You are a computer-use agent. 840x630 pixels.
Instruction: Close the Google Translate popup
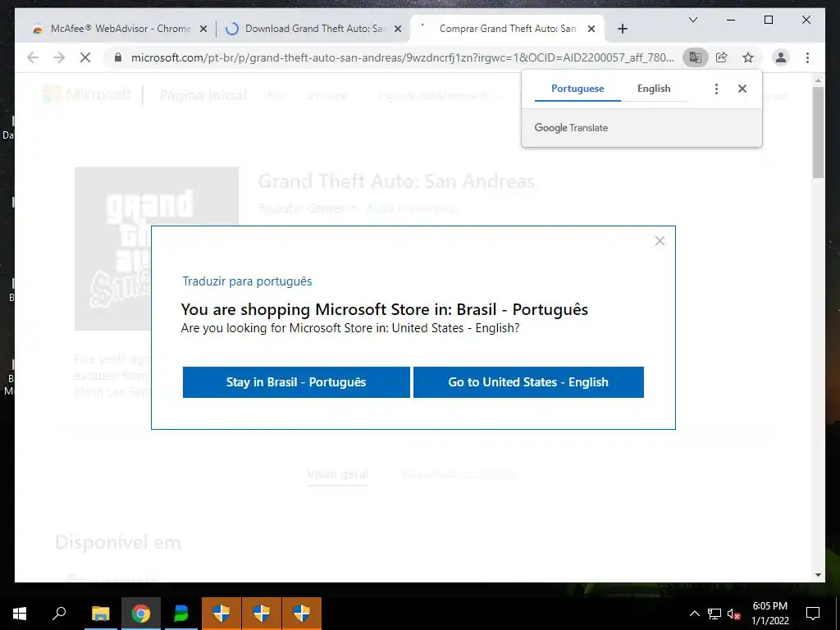(x=742, y=89)
